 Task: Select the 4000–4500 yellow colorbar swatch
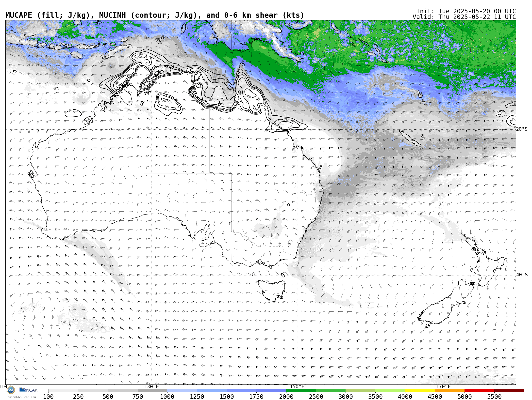(x=420, y=391)
